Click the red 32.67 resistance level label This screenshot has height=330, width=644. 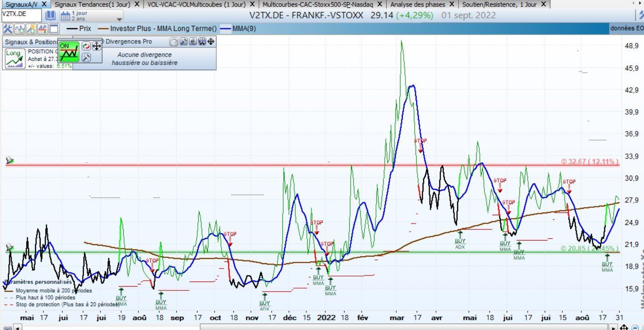click(x=589, y=162)
